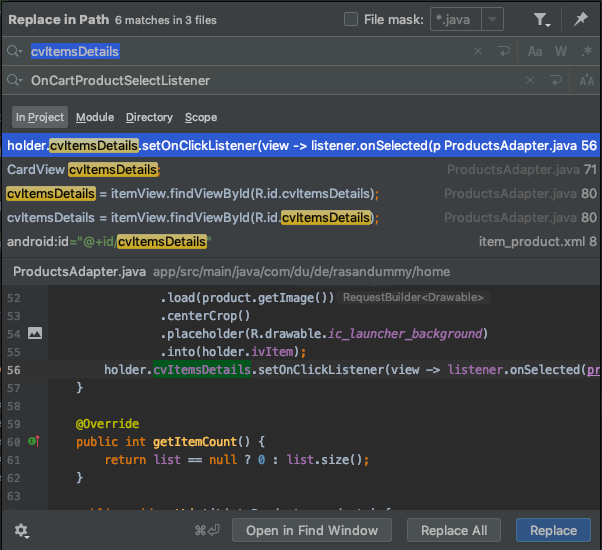Expand the *.java file mask dropdown
Screen dimensions: 602x550
(x=492, y=19)
